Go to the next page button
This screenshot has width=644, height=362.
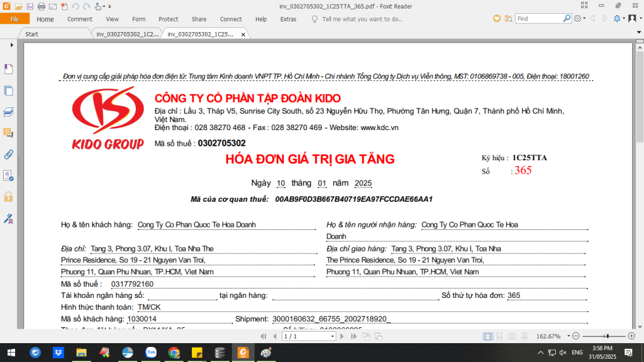[341, 336]
